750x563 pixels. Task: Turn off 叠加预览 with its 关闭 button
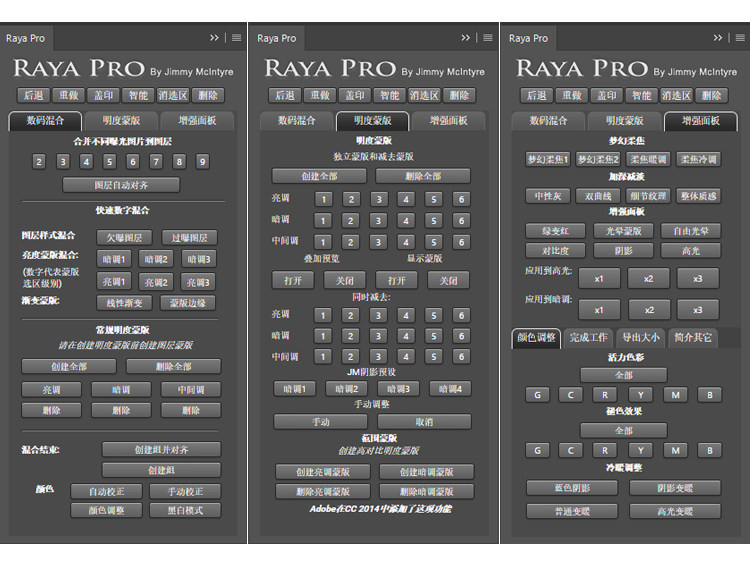pos(344,280)
